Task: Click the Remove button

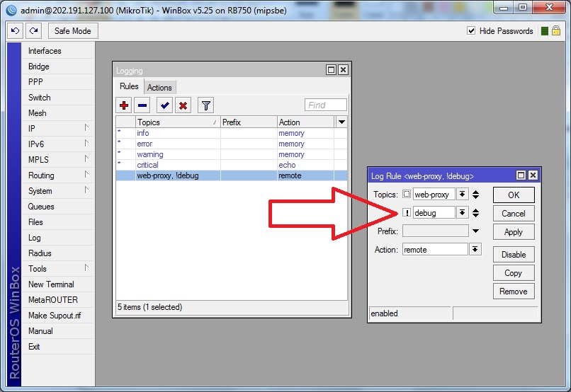Action: coord(514,292)
